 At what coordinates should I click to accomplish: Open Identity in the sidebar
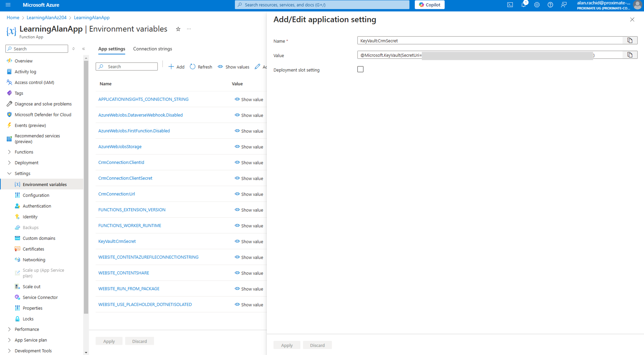[30, 217]
